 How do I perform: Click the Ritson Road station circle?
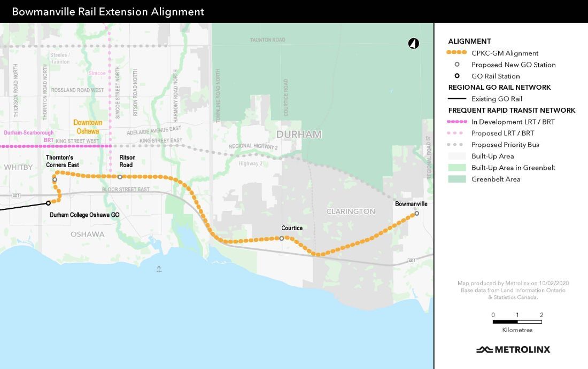tap(120, 177)
